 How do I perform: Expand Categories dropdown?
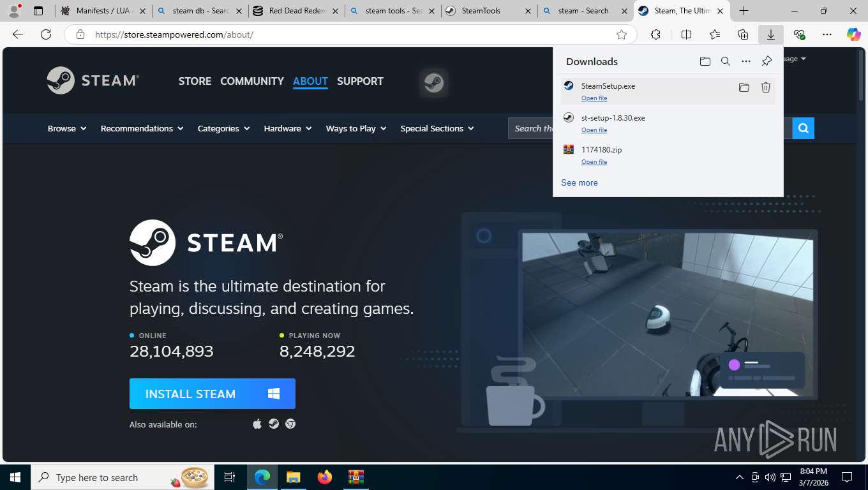click(223, 128)
